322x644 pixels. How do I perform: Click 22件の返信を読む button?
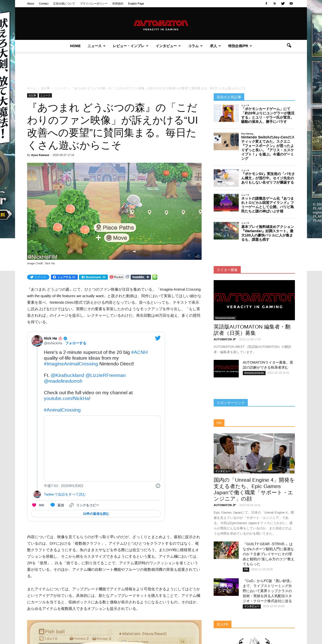coord(96,514)
